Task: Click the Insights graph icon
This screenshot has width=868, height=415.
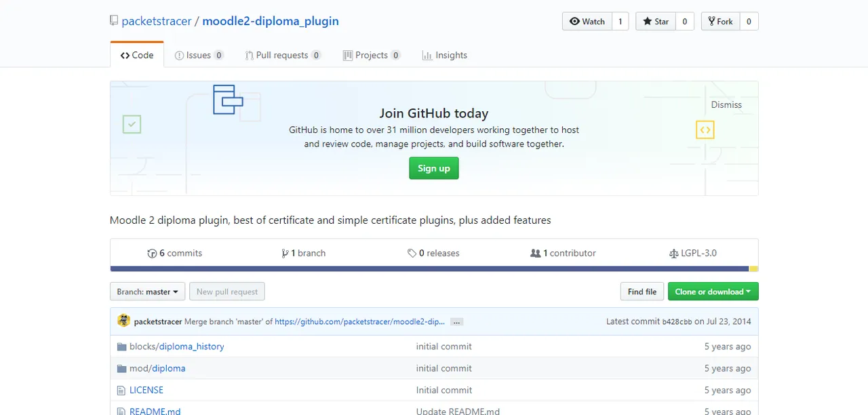Action: coord(427,56)
